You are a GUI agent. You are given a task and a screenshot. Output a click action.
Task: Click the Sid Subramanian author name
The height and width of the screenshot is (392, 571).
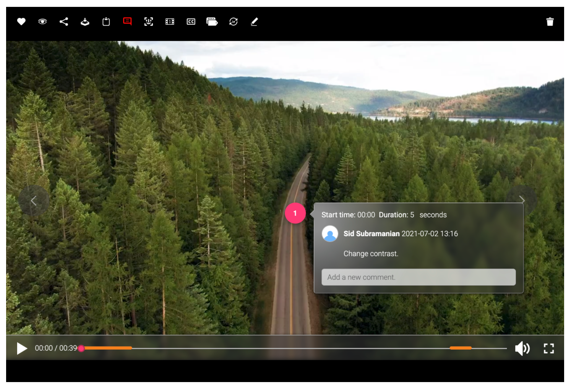371,233
